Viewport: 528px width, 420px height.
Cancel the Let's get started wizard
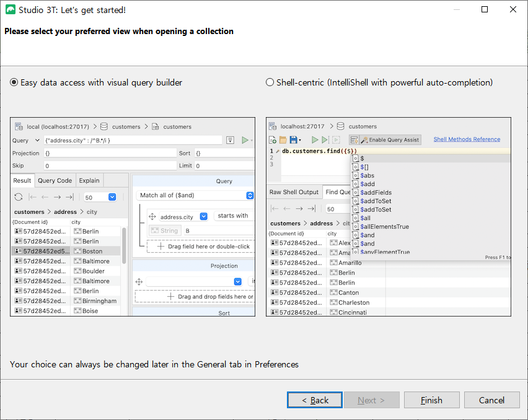click(x=491, y=400)
